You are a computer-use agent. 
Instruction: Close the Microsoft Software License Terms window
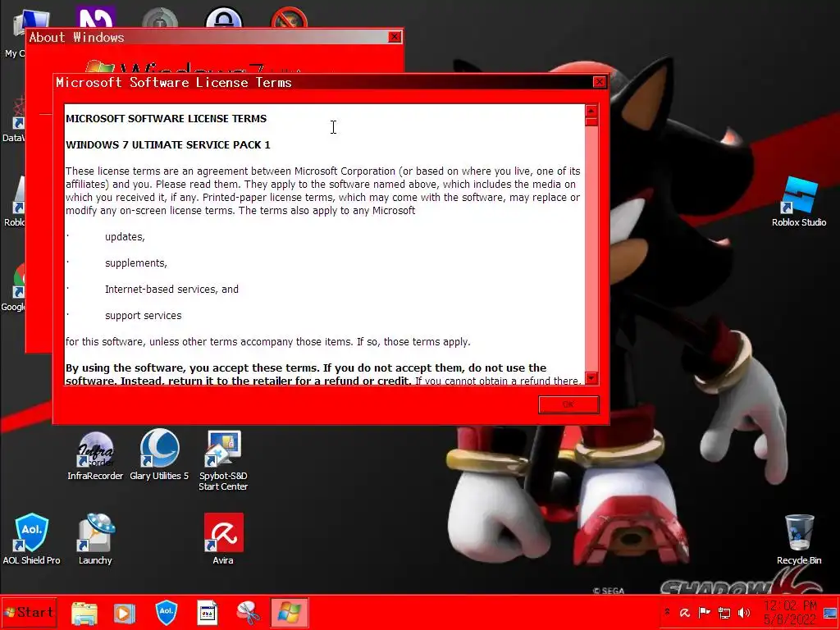tap(600, 82)
